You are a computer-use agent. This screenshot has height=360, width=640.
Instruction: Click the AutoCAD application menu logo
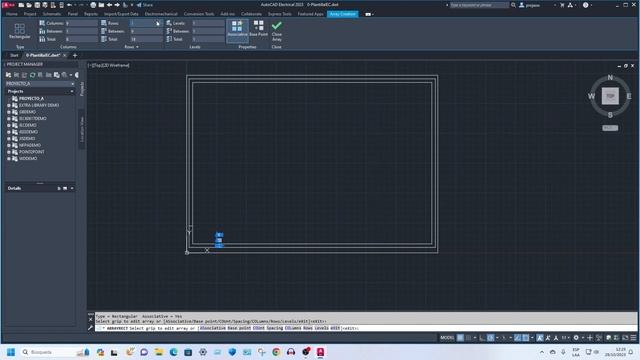coord(8,5)
